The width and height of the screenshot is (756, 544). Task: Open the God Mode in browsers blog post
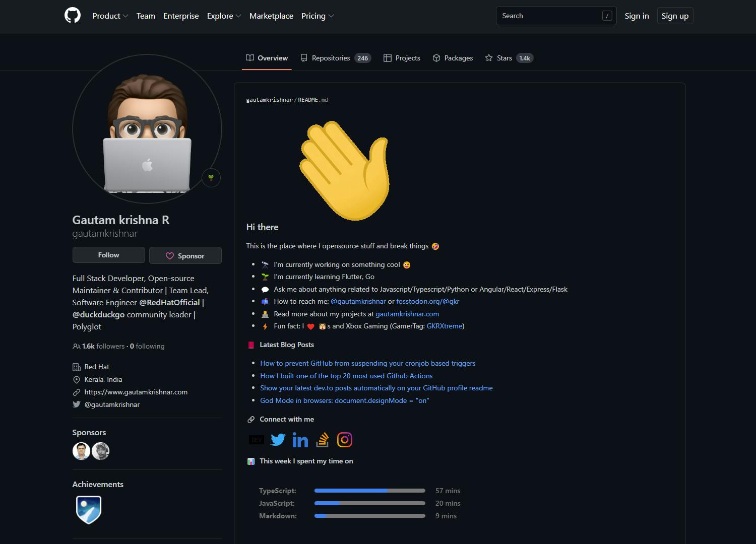pos(345,400)
